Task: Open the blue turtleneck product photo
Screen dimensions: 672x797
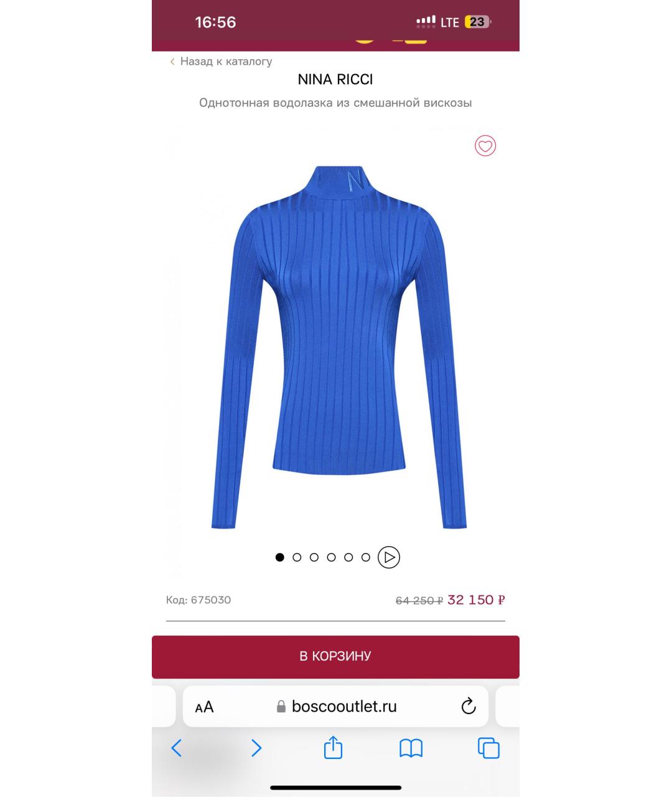Action: (339, 347)
